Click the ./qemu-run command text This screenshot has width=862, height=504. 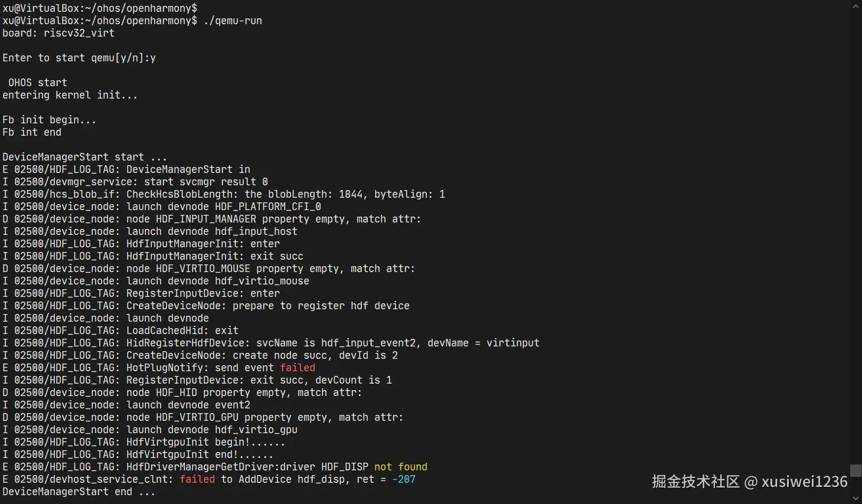(x=233, y=21)
